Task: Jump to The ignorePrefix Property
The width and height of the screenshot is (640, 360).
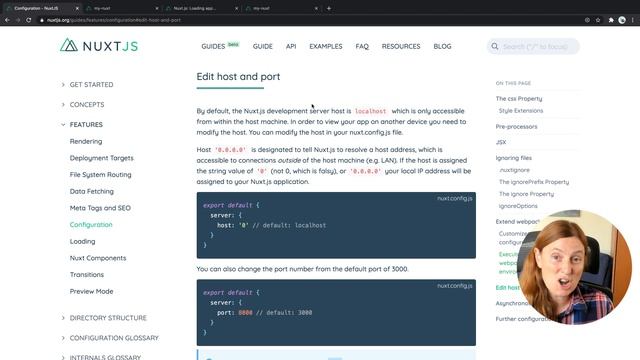Action: pyautogui.click(x=534, y=182)
